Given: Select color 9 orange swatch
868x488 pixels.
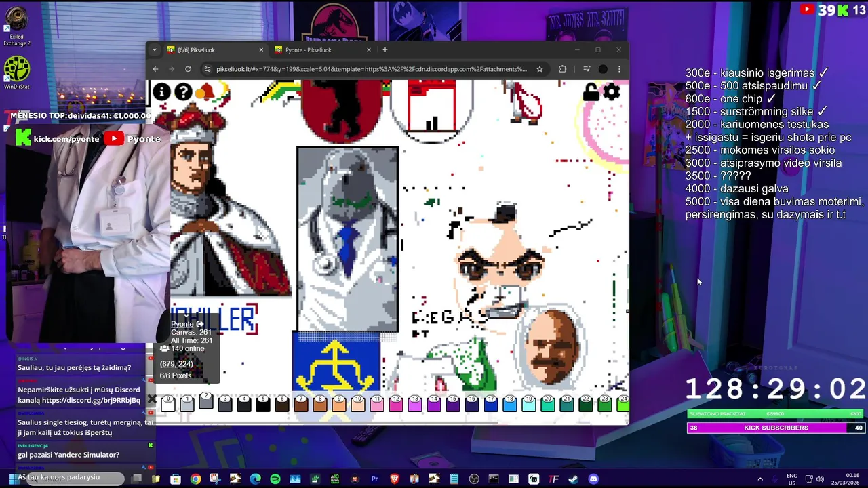Looking at the screenshot, I should (338, 403).
